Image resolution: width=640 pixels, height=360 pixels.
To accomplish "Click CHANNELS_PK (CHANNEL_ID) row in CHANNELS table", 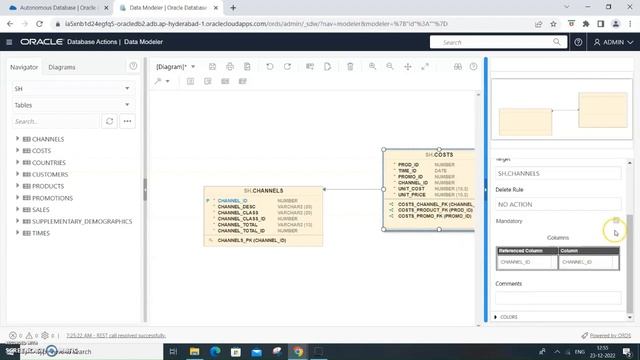I will [251, 240].
